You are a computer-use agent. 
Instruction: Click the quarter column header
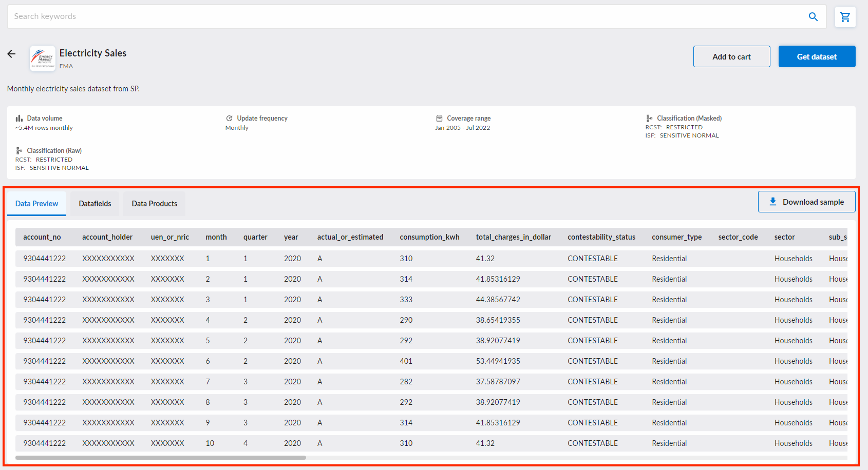[255, 237]
